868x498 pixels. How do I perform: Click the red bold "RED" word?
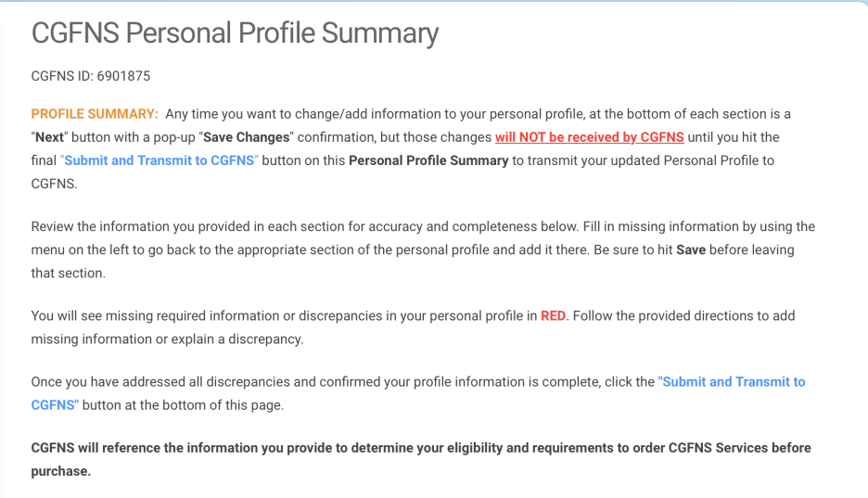click(x=553, y=316)
